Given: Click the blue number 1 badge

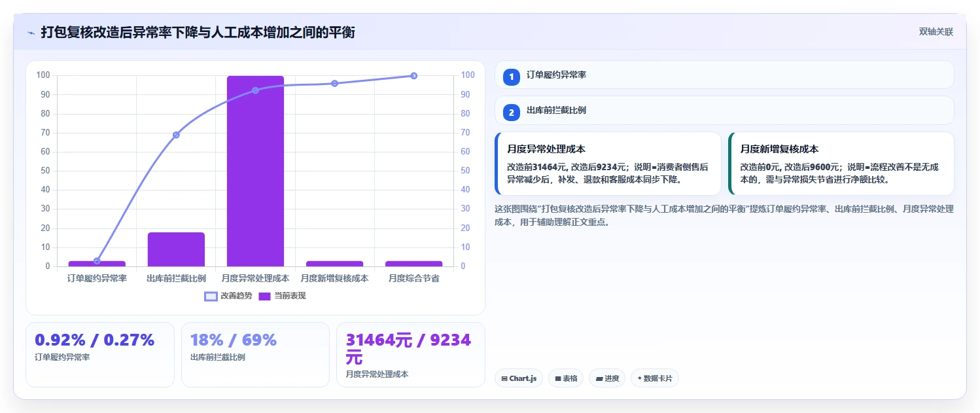Looking at the screenshot, I should tap(512, 77).
